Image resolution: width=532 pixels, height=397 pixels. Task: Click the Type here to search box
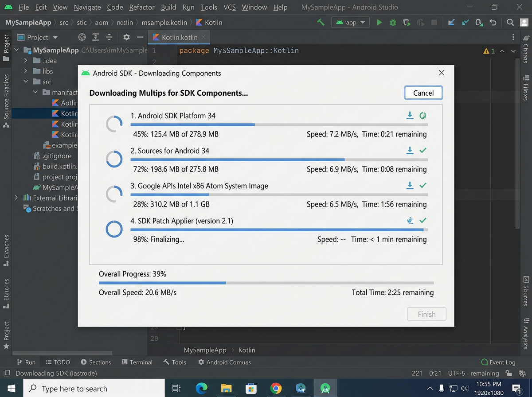(x=94, y=389)
